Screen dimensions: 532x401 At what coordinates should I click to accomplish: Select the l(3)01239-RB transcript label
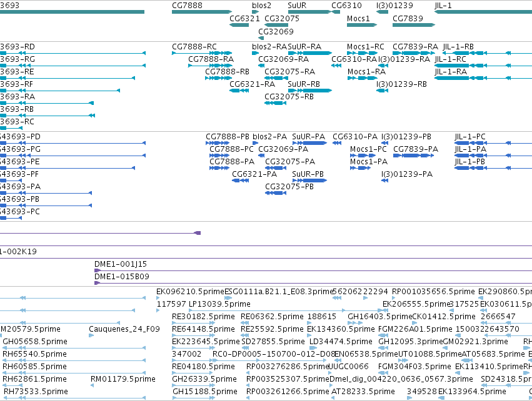(401, 84)
